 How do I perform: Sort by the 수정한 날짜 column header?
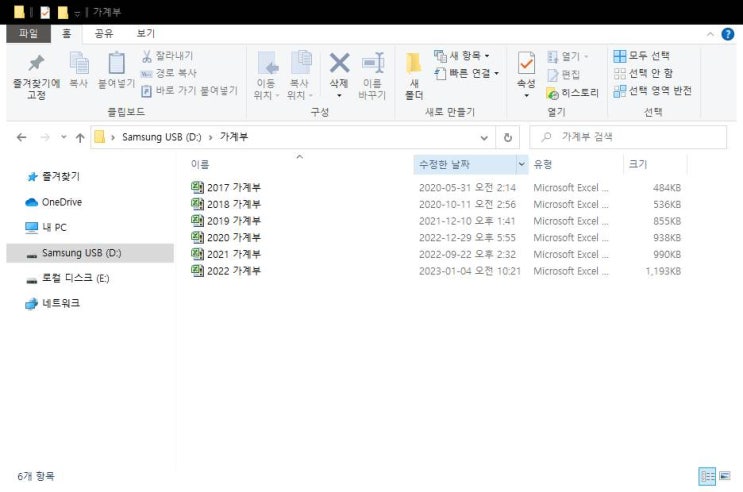(444, 164)
